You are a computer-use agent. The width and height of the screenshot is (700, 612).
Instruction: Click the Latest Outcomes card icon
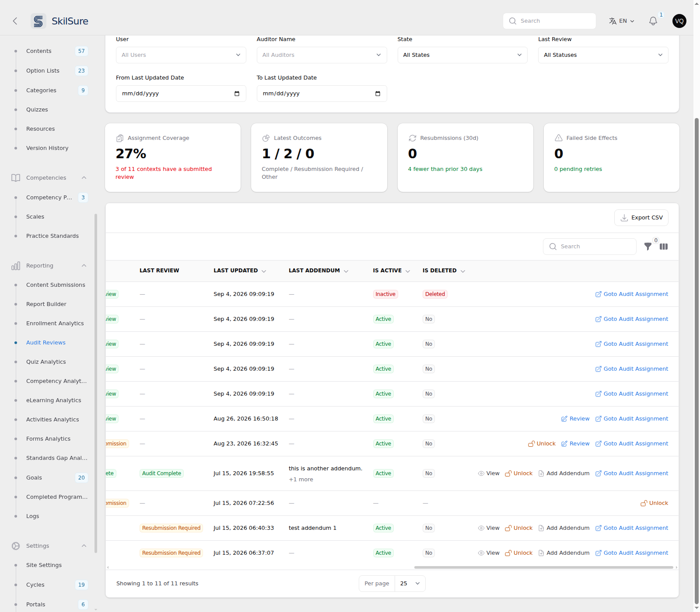pyautogui.click(x=266, y=138)
